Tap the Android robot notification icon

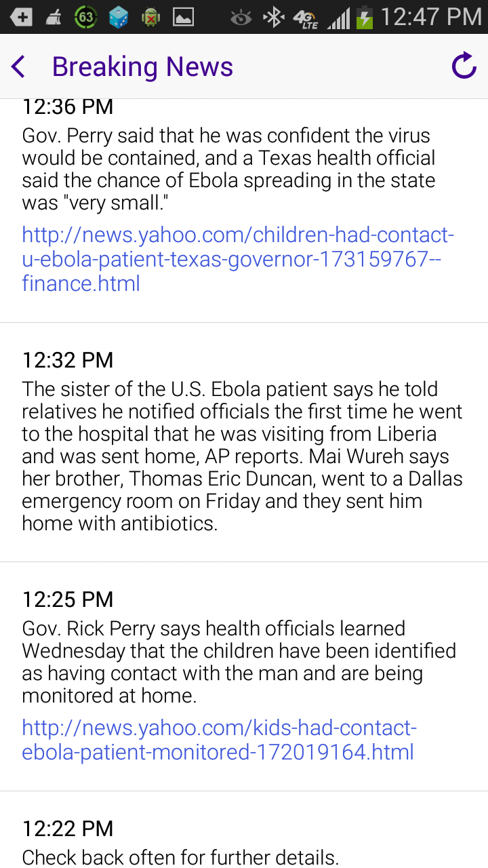(x=150, y=17)
